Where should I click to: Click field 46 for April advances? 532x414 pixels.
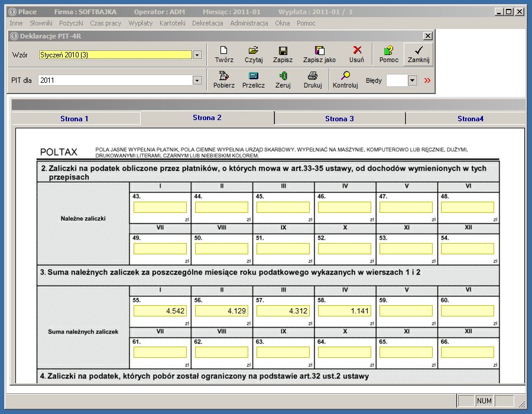345,208
